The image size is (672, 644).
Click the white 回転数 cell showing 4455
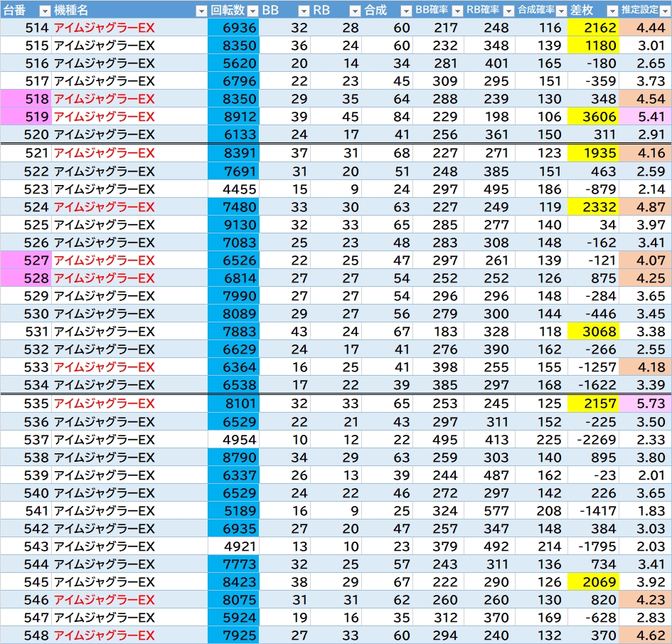pos(233,189)
